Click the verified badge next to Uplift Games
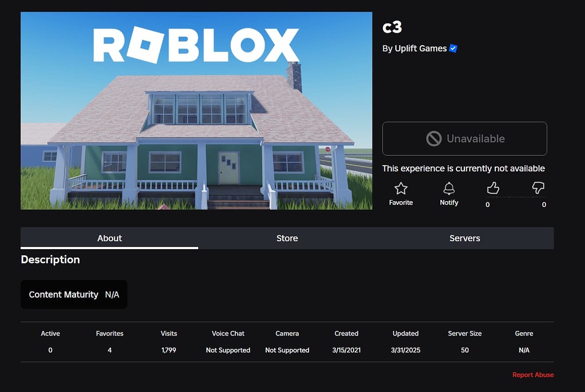The width and height of the screenshot is (585, 392). [453, 49]
